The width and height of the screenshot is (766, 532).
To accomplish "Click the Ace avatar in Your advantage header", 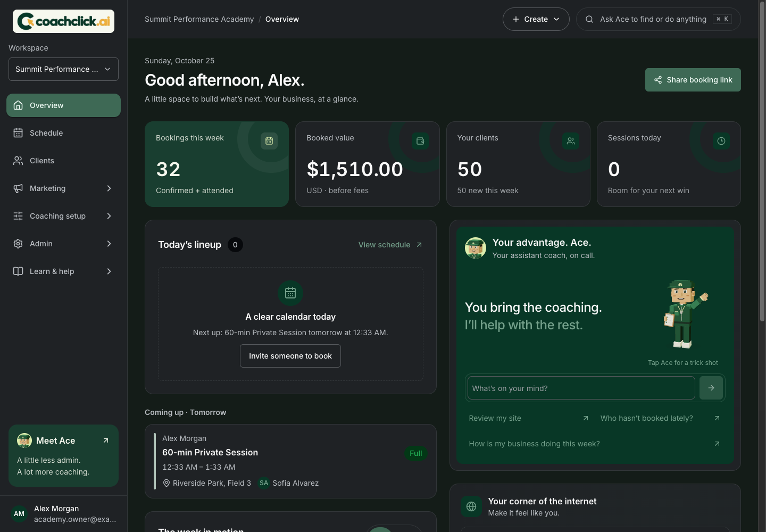I will [476, 248].
